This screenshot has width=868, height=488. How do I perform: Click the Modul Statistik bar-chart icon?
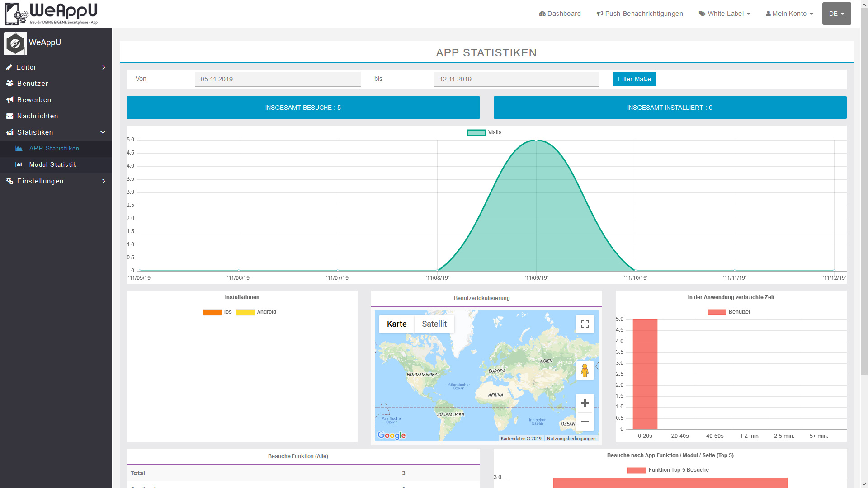pyautogui.click(x=19, y=165)
